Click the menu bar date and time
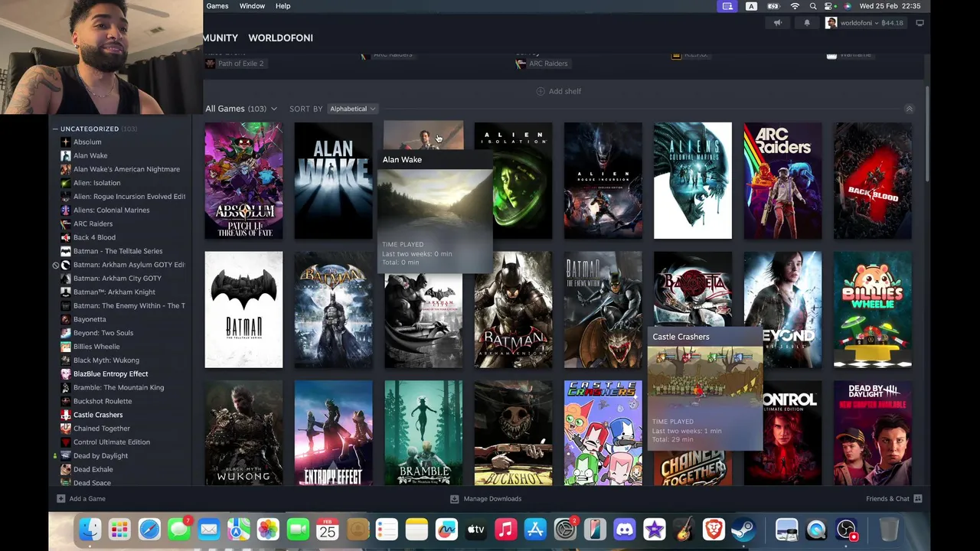 890,6
